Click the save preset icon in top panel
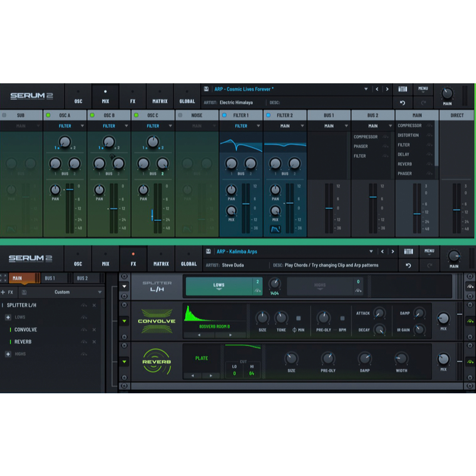 click(206, 89)
